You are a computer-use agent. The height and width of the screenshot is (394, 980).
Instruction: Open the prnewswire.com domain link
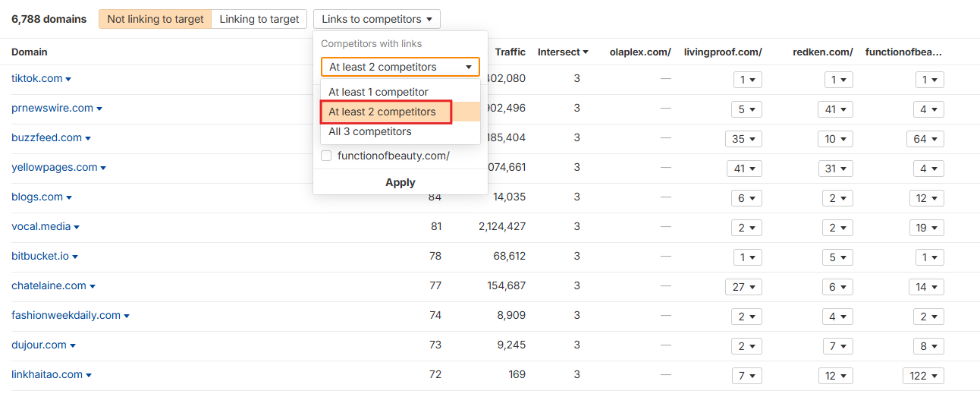pos(52,108)
